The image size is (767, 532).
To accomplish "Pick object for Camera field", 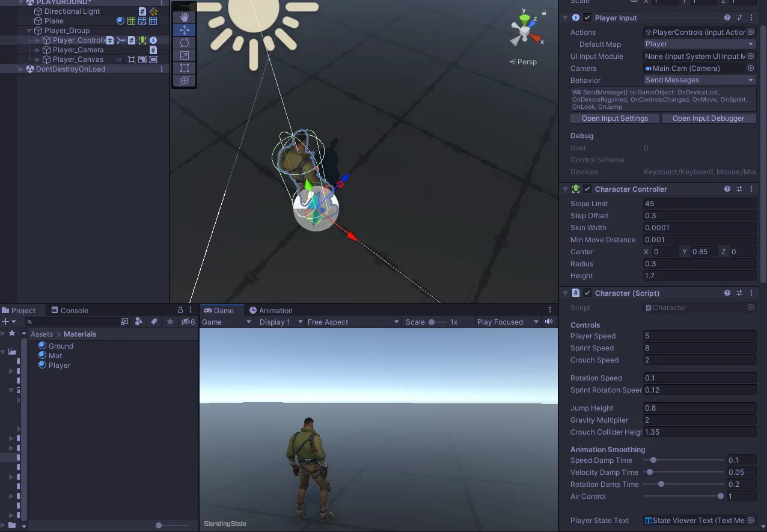I will 751,68.
